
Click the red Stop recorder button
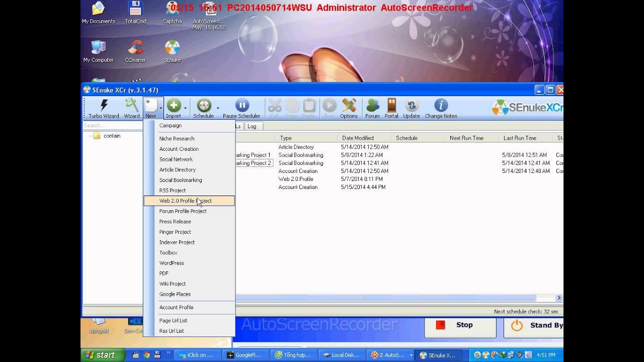[x=460, y=325]
